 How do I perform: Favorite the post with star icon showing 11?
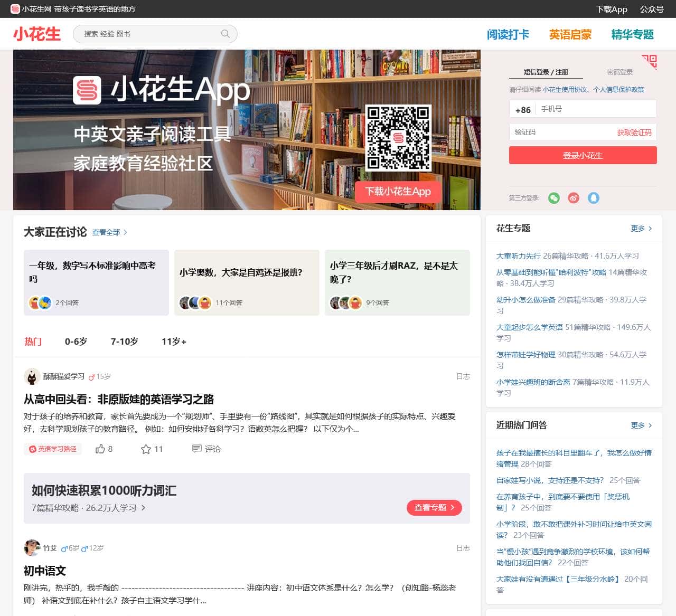click(152, 449)
